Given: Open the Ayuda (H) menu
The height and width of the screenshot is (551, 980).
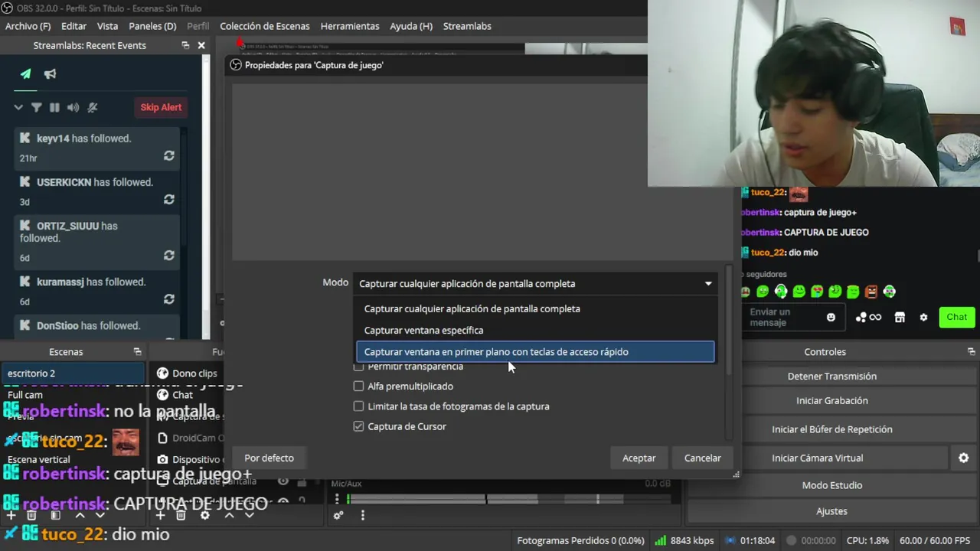Looking at the screenshot, I should coord(411,26).
